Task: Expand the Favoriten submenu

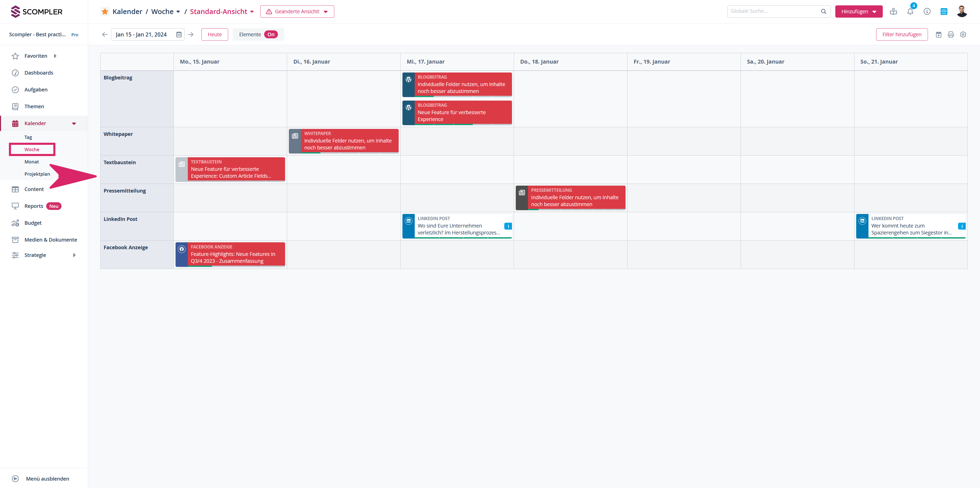Action: tap(55, 56)
